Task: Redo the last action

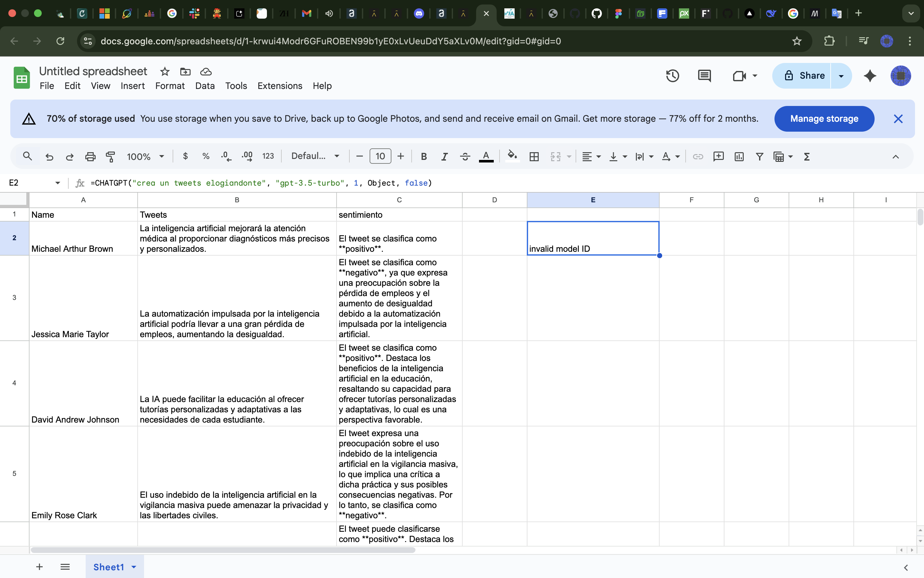Action: pyautogui.click(x=70, y=156)
